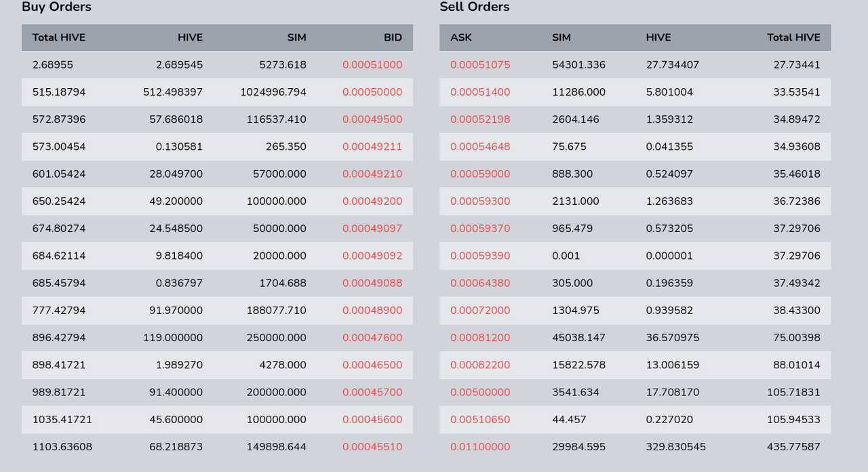Select the 0.00048900 bid price

pos(372,310)
